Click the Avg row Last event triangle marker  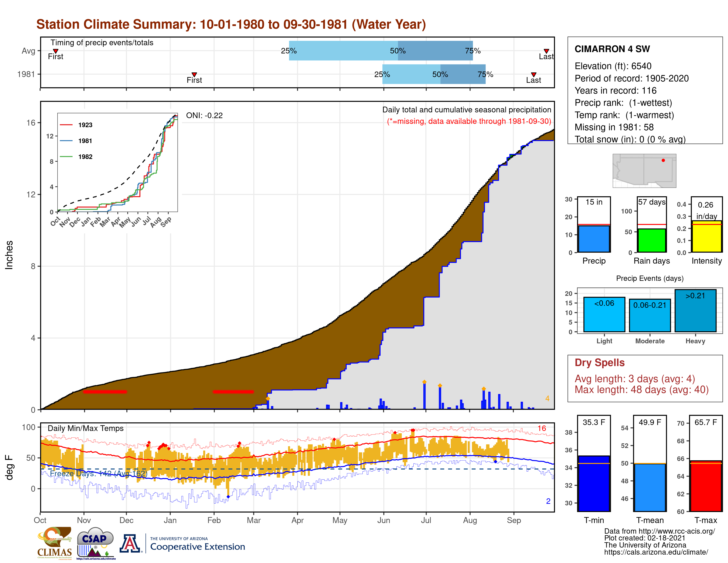pos(546,51)
